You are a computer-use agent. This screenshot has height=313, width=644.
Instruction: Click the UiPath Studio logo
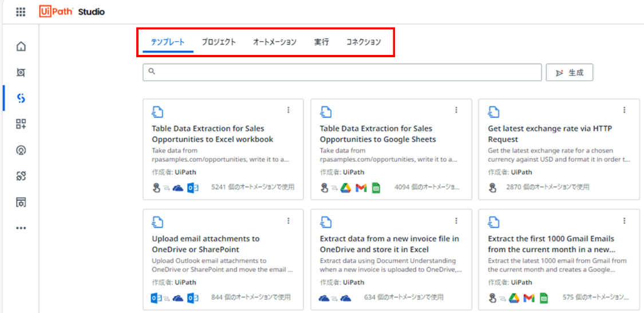72,12
